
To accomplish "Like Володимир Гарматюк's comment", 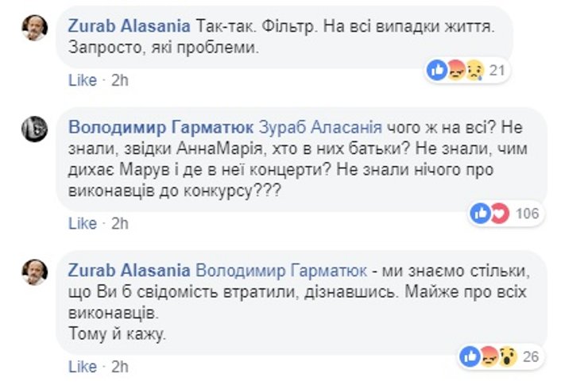I will pyautogui.click(x=83, y=223).
